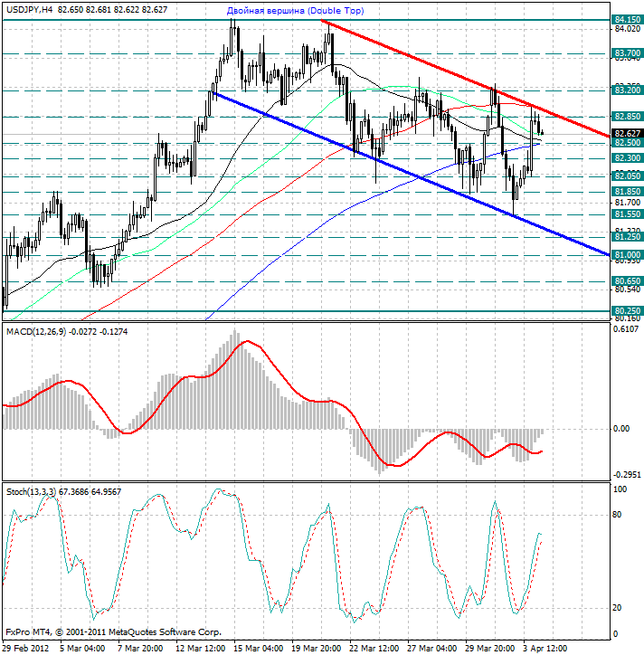Click the 82.500 price level label
This screenshot has height=655, width=644.
click(628, 143)
